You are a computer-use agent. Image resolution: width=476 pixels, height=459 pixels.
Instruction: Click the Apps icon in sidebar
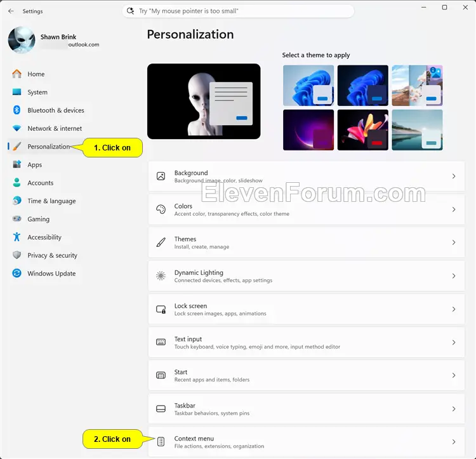pos(17,164)
